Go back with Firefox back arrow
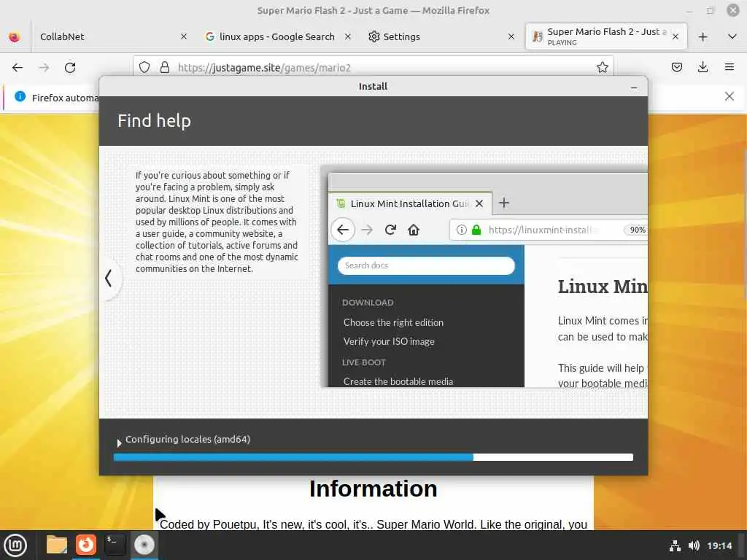The image size is (747, 560). coord(18,68)
